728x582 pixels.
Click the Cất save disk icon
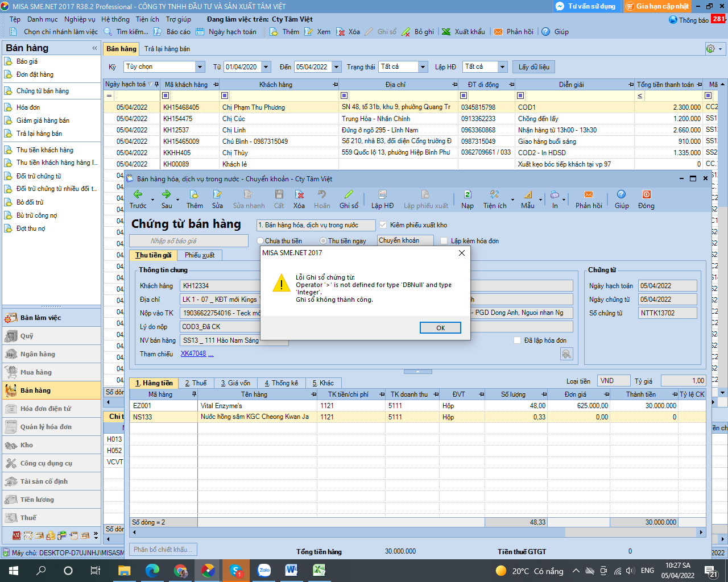coord(279,194)
